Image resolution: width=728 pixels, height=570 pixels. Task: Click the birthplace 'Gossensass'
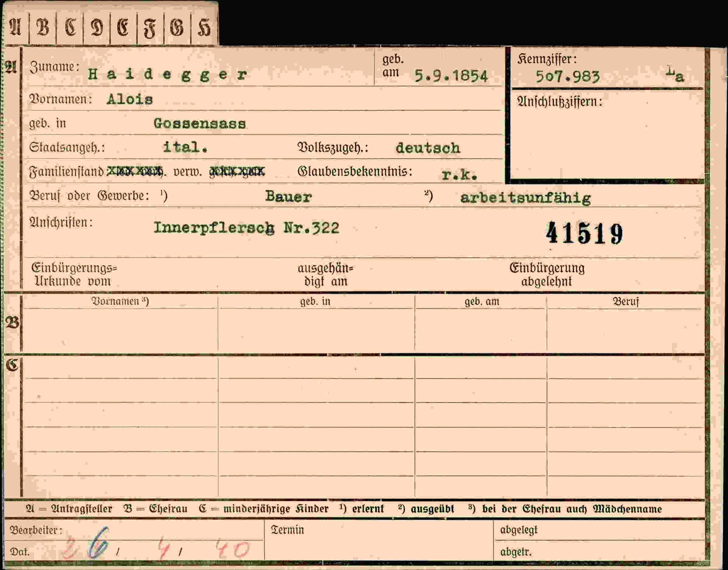click(200, 124)
